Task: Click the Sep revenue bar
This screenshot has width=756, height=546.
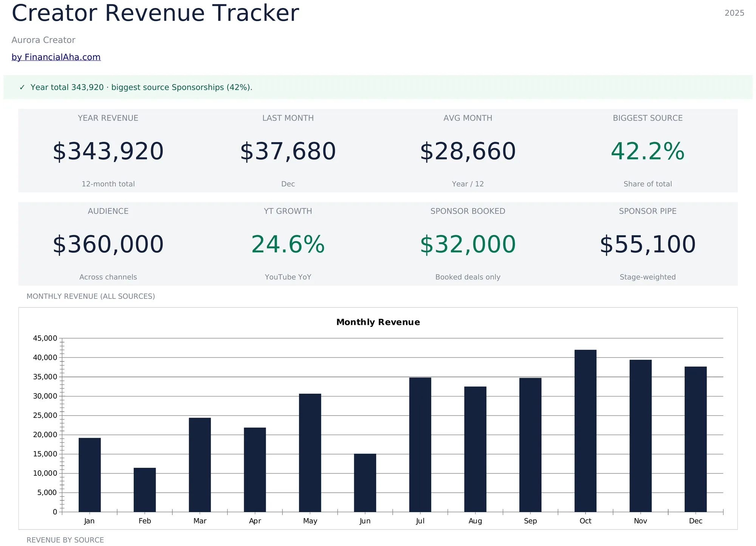Action: (x=530, y=445)
